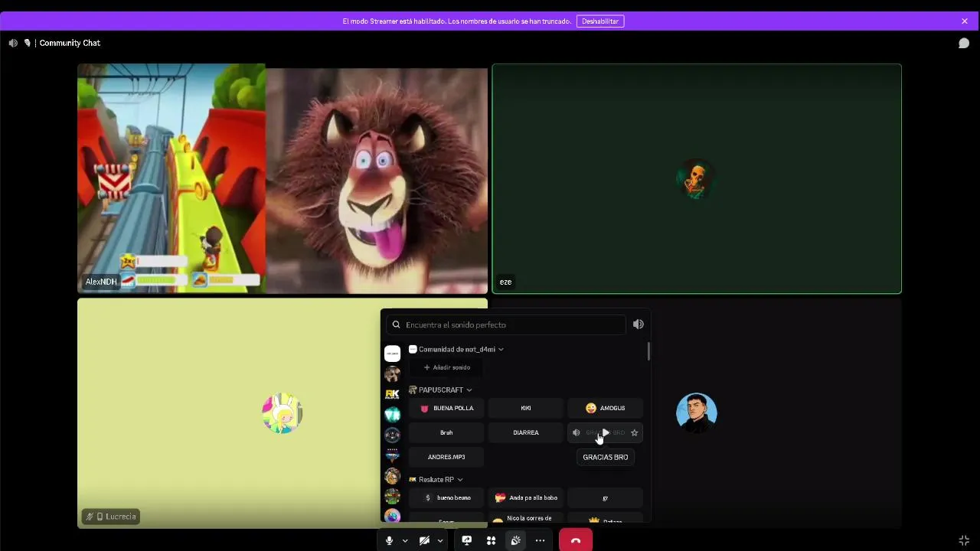Focus AlexNDH's Subway Surfers stream tile
The image size is (980, 551).
pyautogui.click(x=283, y=179)
